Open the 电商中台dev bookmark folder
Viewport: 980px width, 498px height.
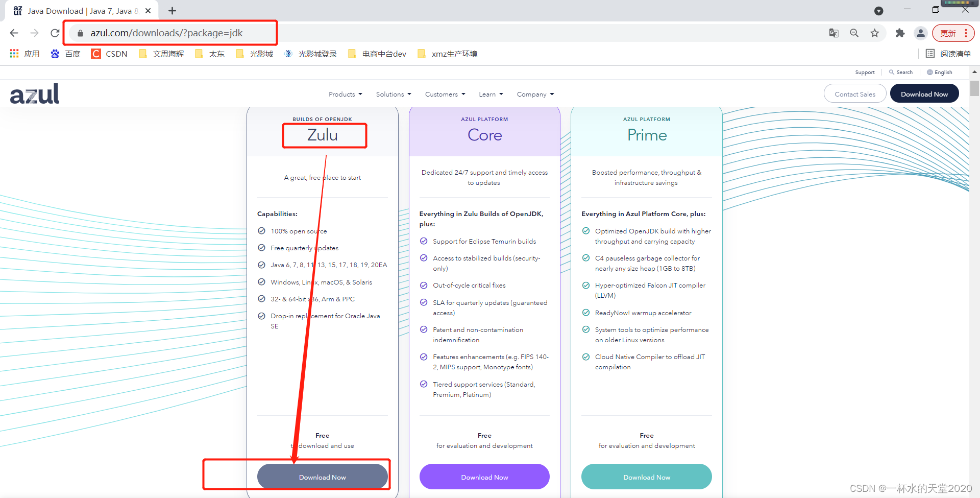click(377, 54)
